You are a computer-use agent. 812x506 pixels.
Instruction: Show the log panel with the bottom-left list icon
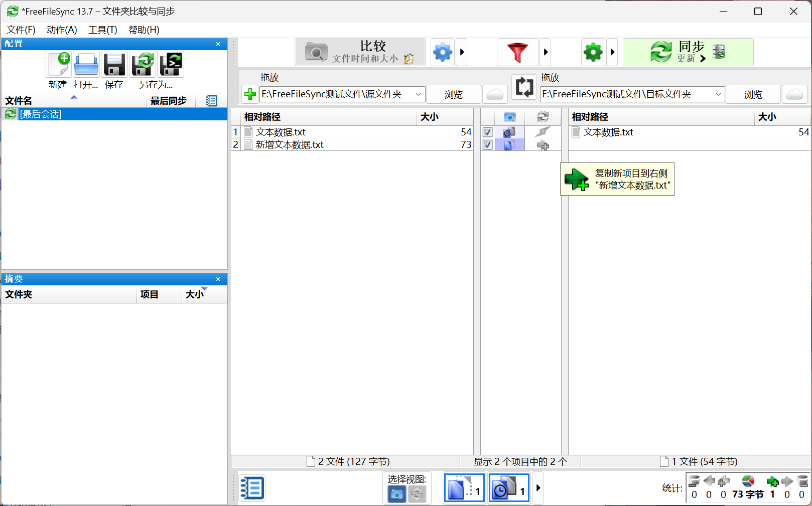click(251, 487)
